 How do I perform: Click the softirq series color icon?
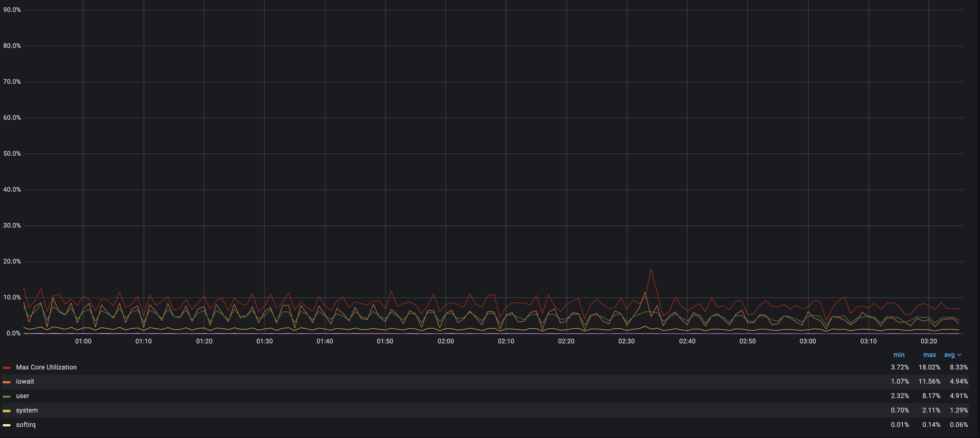[6, 425]
